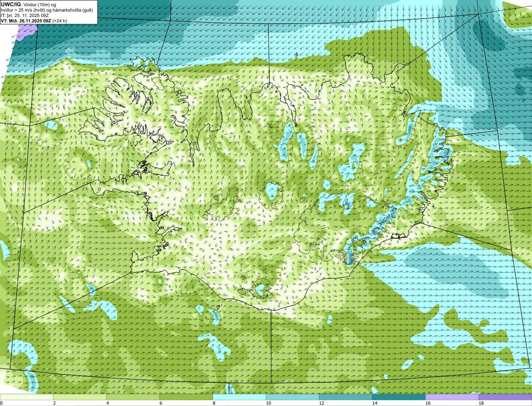Click the 8–10 cyan legend segment
Screen dimensions: 532x406
click(239, 397)
